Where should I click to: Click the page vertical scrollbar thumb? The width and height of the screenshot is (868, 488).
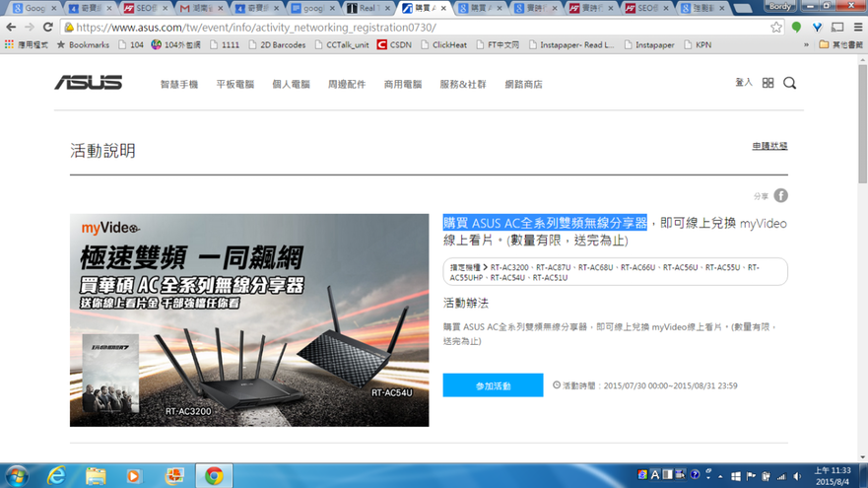(x=862, y=124)
